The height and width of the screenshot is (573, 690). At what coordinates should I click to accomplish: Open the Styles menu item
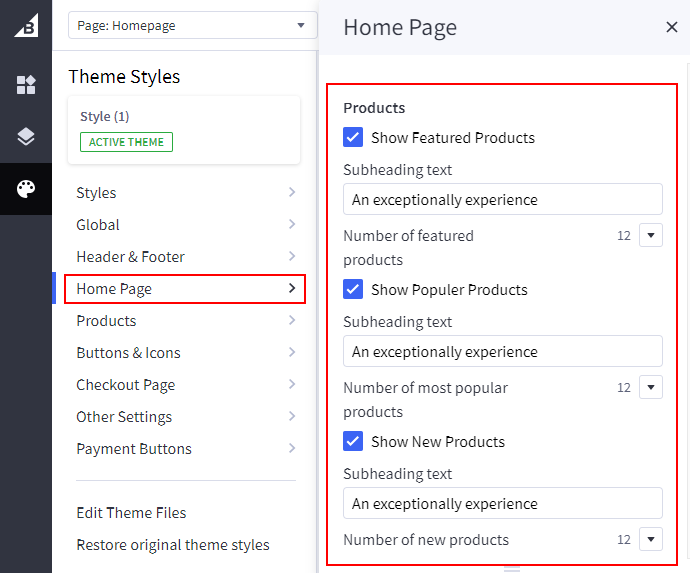coord(185,193)
